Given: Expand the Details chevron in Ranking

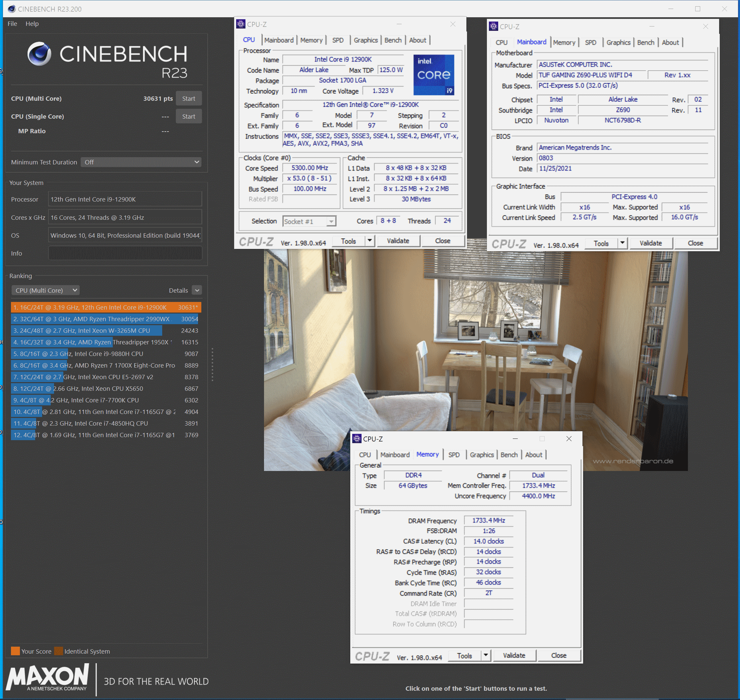Looking at the screenshot, I should point(197,290).
